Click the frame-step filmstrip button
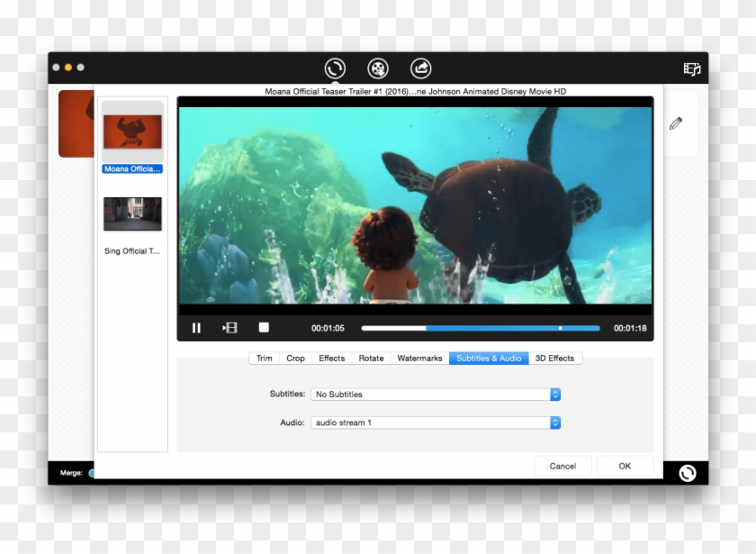The width and height of the screenshot is (756, 554). 230,328
